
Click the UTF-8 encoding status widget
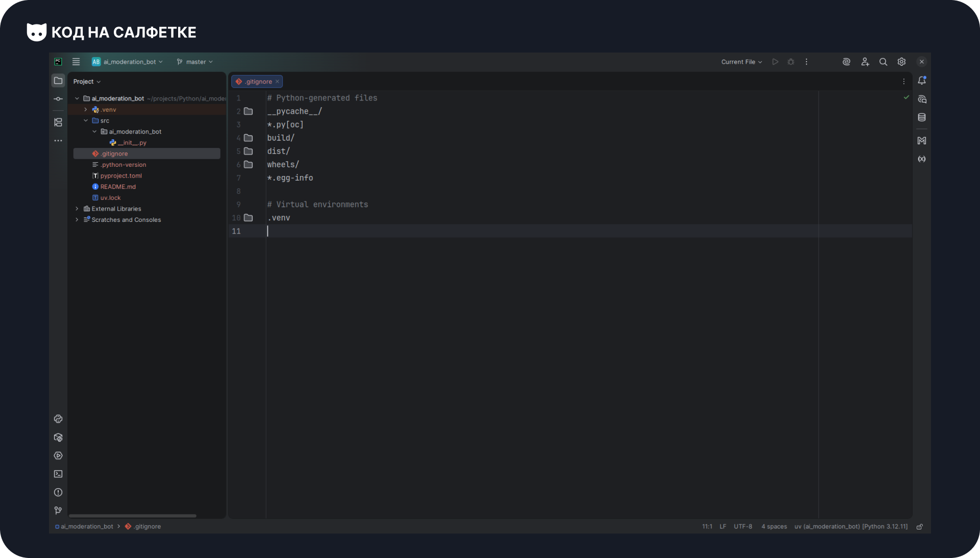743,527
